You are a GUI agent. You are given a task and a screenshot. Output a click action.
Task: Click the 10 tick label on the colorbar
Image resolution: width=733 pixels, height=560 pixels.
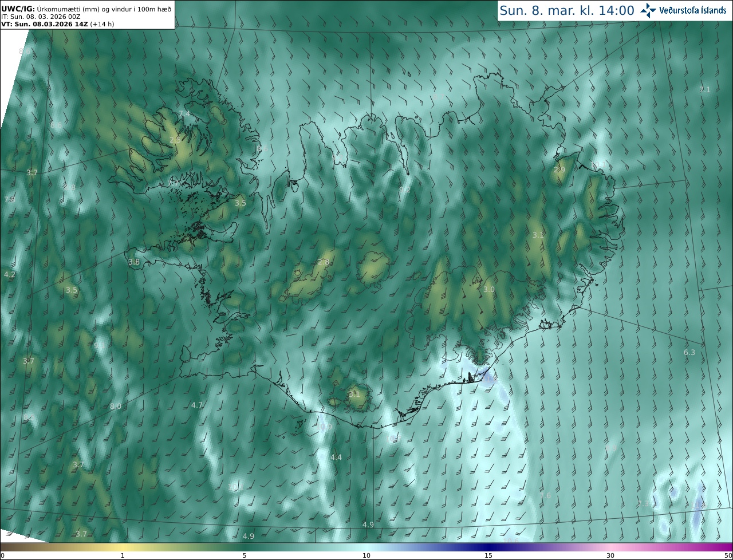coord(366,555)
